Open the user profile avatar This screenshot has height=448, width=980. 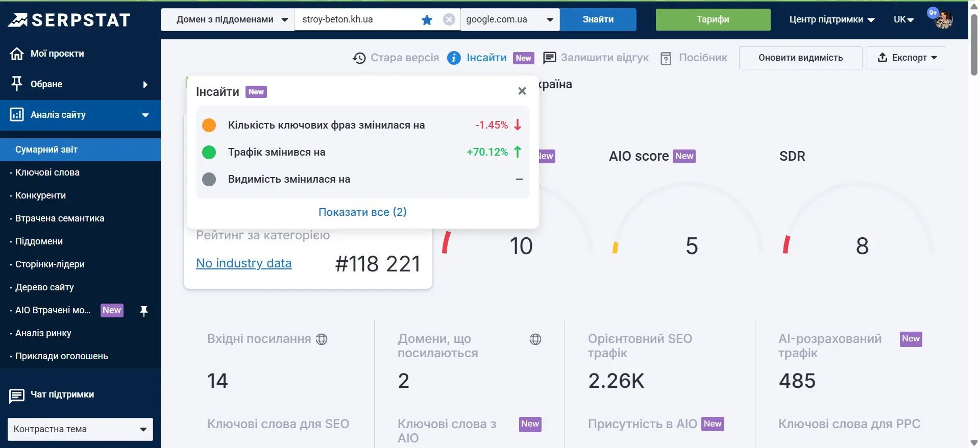point(943,20)
